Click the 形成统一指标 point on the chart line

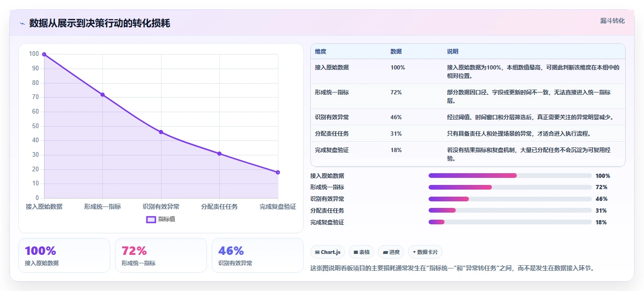[102, 95]
